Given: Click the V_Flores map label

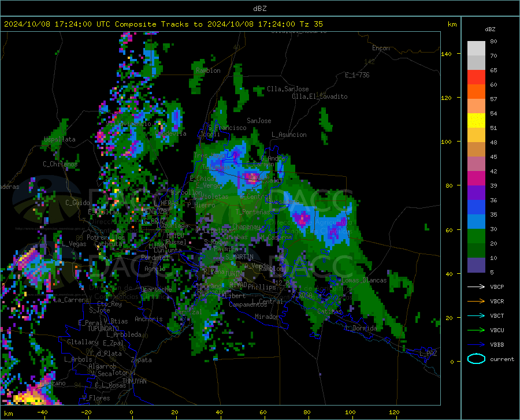Looking at the screenshot, I should click(96, 398).
